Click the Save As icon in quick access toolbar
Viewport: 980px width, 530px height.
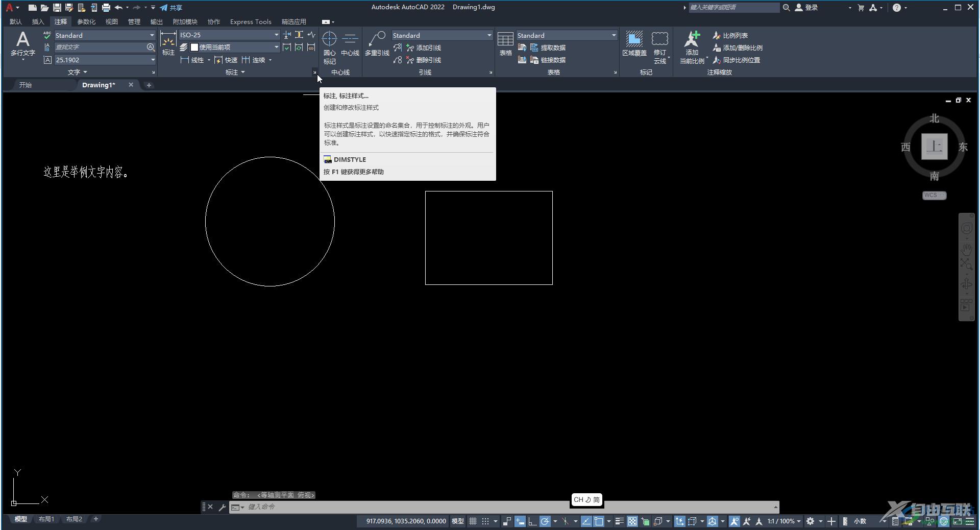click(69, 8)
